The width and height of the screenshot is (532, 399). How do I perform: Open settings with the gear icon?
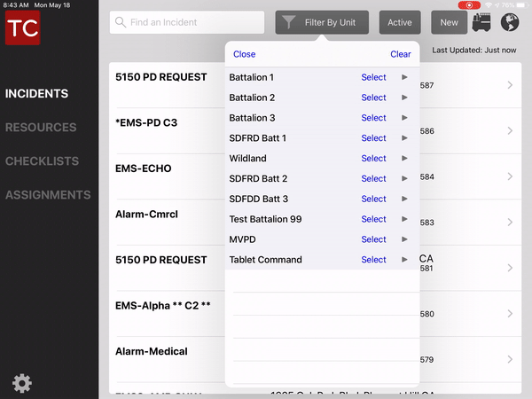(x=22, y=383)
